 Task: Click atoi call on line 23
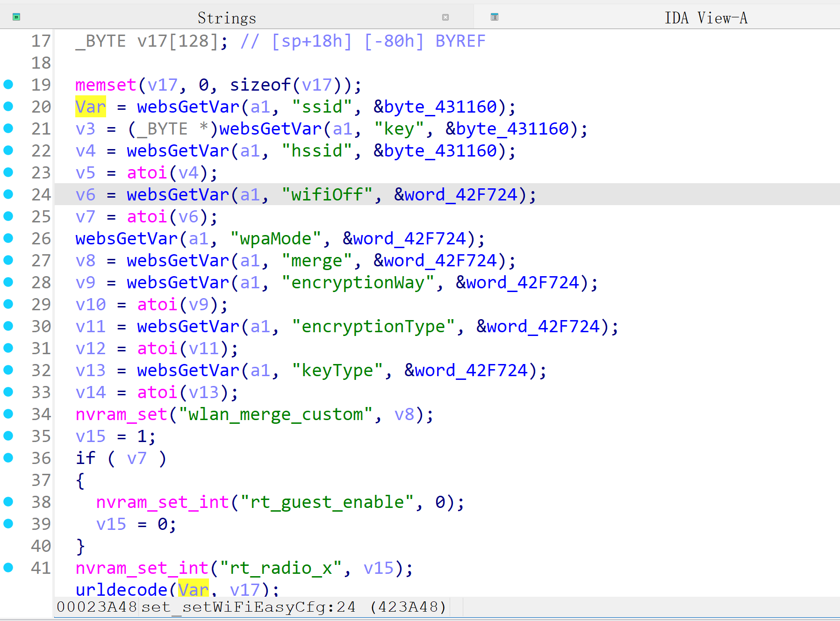coord(147,172)
